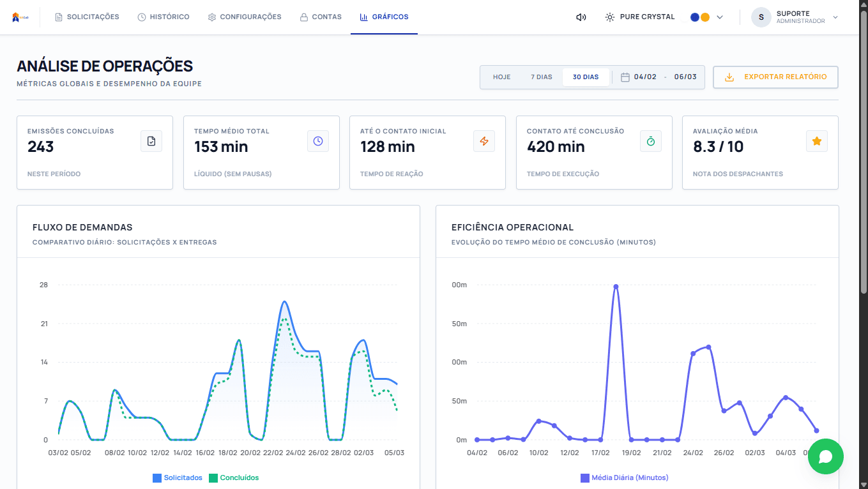
Task: Click the stopwatch icon on Contato Até Conclusão card
Action: [x=651, y=141]
